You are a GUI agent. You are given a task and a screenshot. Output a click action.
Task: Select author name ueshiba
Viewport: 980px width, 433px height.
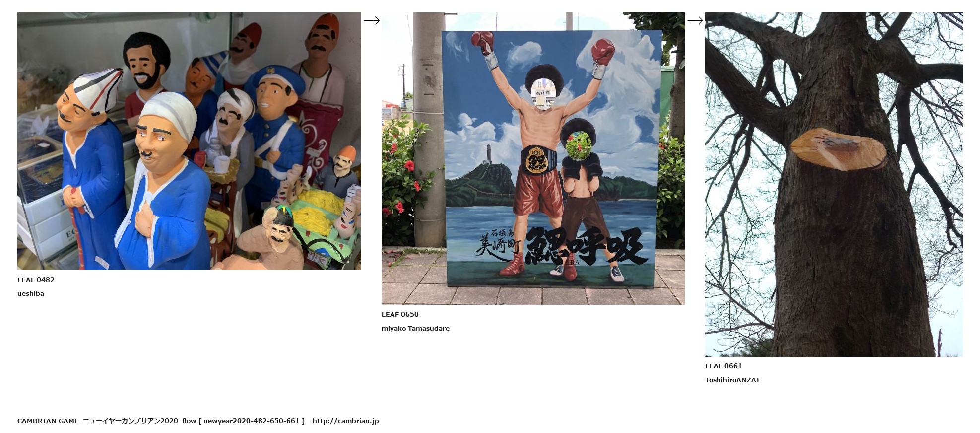[x=31, y=293]
